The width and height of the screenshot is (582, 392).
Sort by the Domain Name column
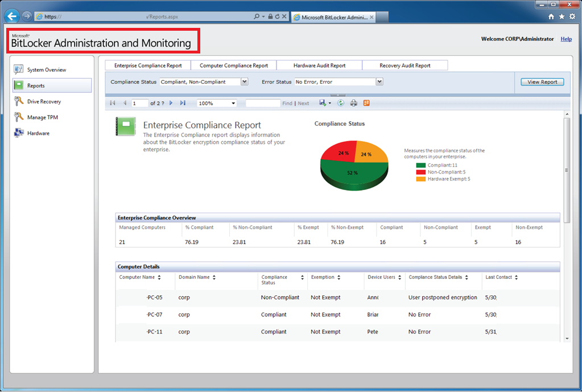point(214,277)
